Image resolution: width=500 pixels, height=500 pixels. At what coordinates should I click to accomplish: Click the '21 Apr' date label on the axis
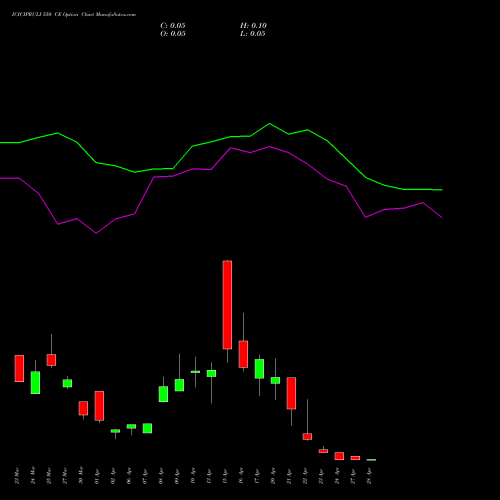pos(289,476)
